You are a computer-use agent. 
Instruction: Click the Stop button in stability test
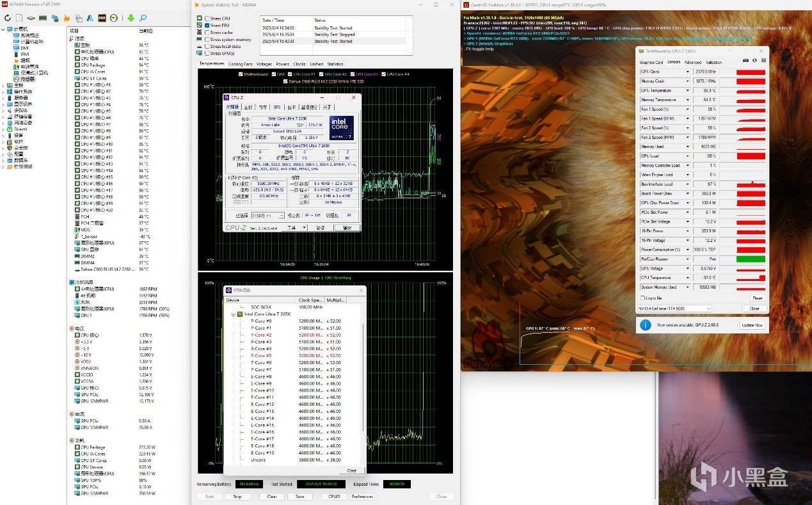tap(237, 496)
